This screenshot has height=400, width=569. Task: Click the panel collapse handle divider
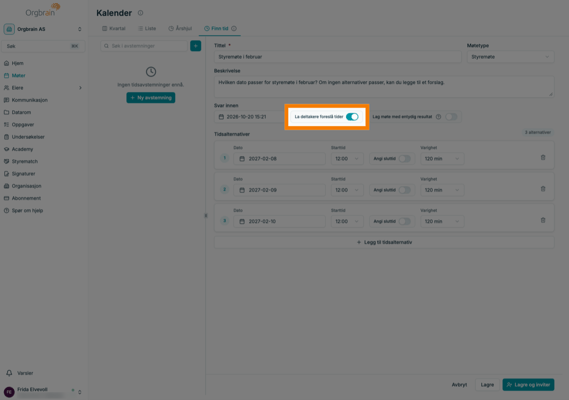pos(206,216)
